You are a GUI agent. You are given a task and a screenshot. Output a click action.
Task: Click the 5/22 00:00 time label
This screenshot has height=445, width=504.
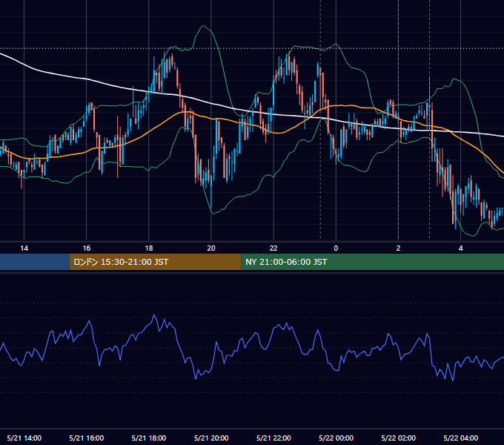click(336, 438)
